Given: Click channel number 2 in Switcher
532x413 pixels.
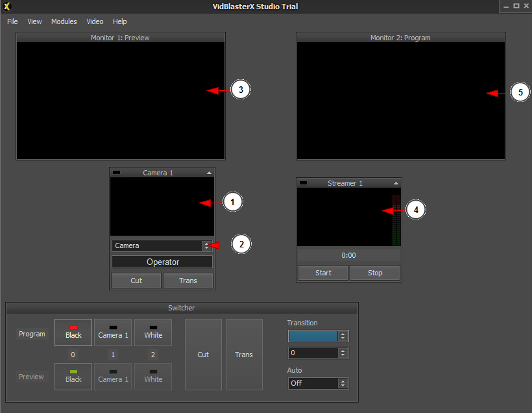Looking at the screenshot, I should 153,355.
